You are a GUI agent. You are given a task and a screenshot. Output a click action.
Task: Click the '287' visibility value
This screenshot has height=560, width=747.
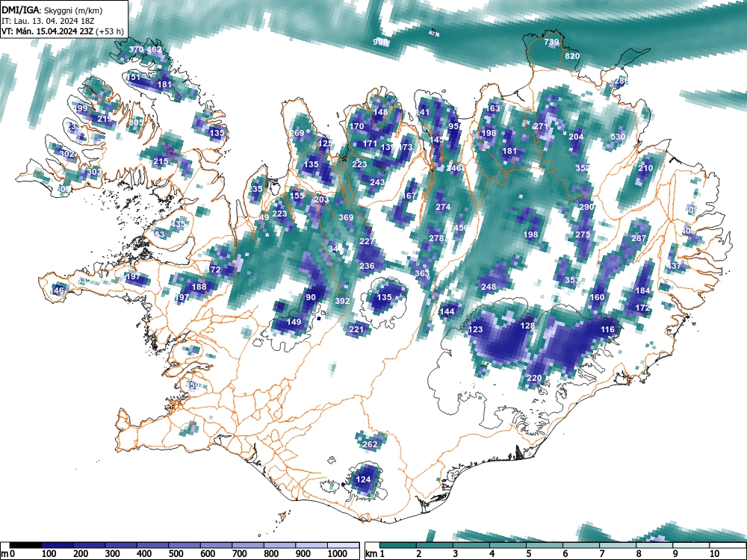coord(639,238)
